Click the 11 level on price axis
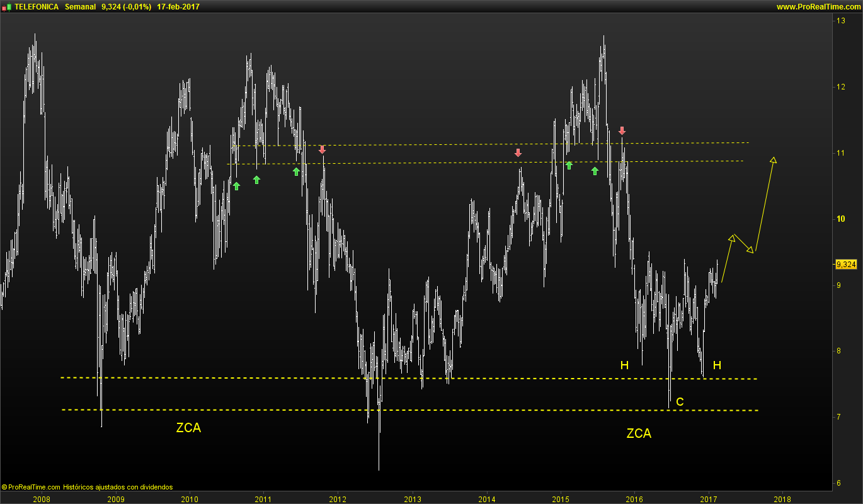This screenshot has height=504, width=863. pyautogui.click(x=840, y=153)
